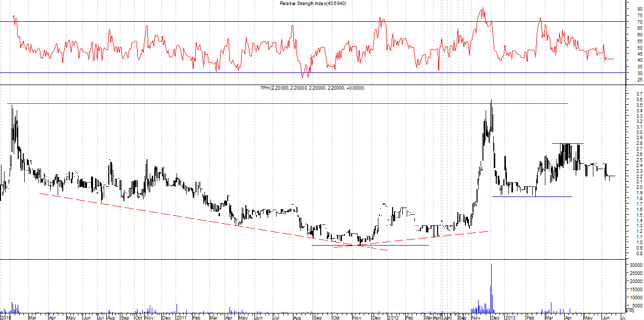The image size is (644, 320).
Task: Select the 2010 label on the time axis
Action: click(x=6, y=317)
